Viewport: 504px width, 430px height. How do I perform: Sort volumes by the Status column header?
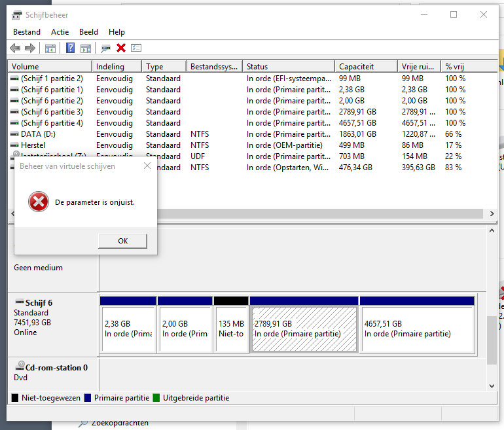(x=257, y=67)
